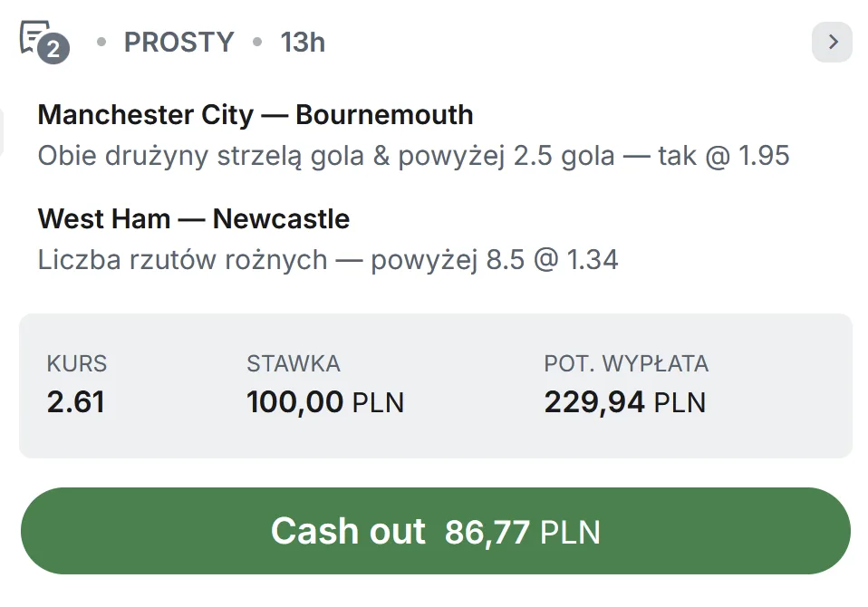Image resolution: width=868 pixels, height=607 pixels.
Task: Click the STAWKA amount field
Action: 325,402
